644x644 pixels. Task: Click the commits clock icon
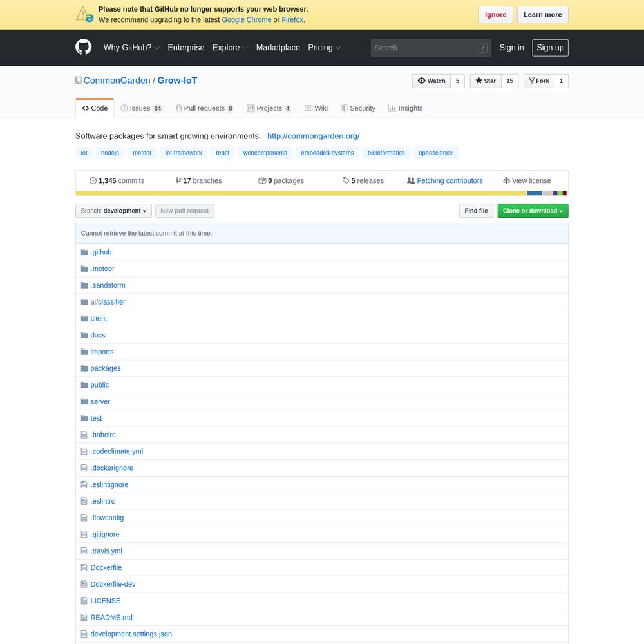pos(93,181)
